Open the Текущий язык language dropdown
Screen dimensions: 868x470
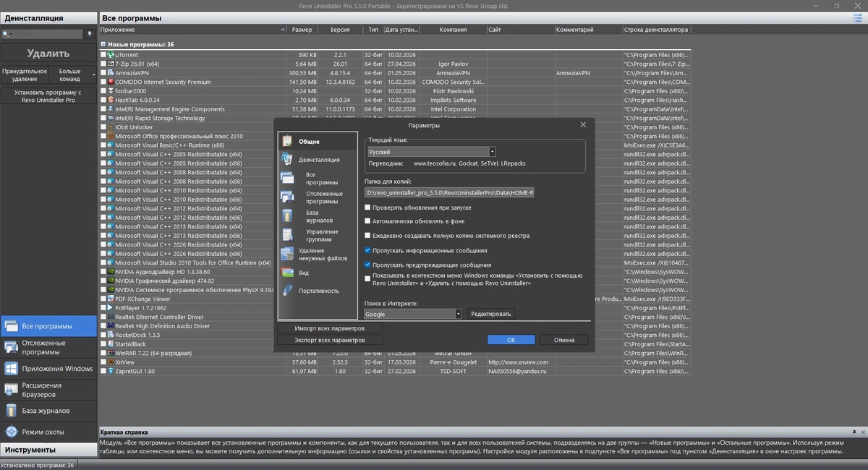click(430, 152)
